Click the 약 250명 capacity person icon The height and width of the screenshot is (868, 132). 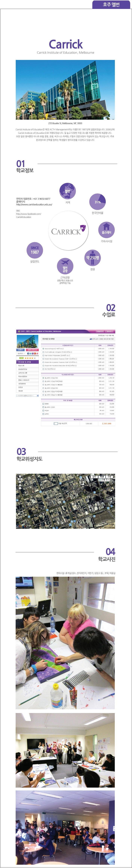93,258
